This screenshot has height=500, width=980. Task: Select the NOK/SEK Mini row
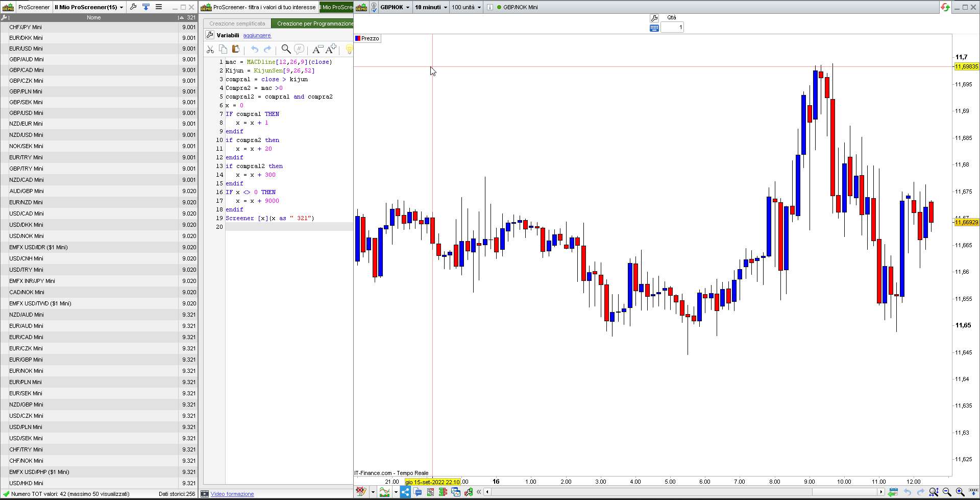tap(99, 146)
